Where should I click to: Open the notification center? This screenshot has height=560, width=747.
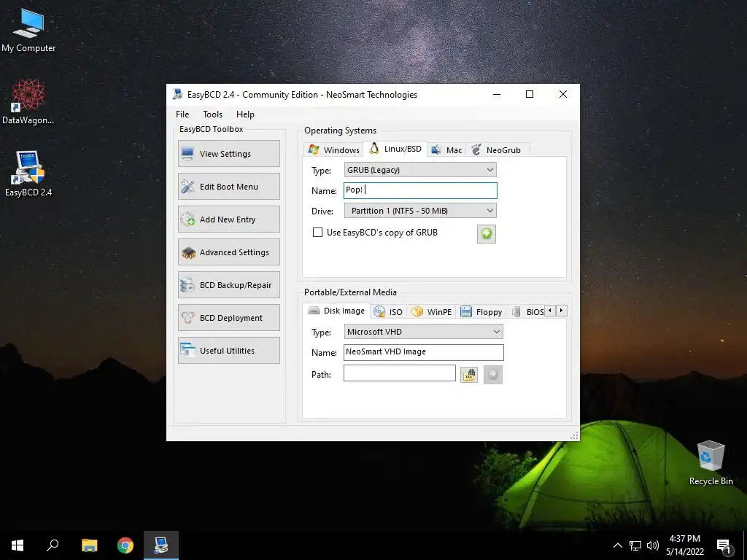click(x=724, y=546)
